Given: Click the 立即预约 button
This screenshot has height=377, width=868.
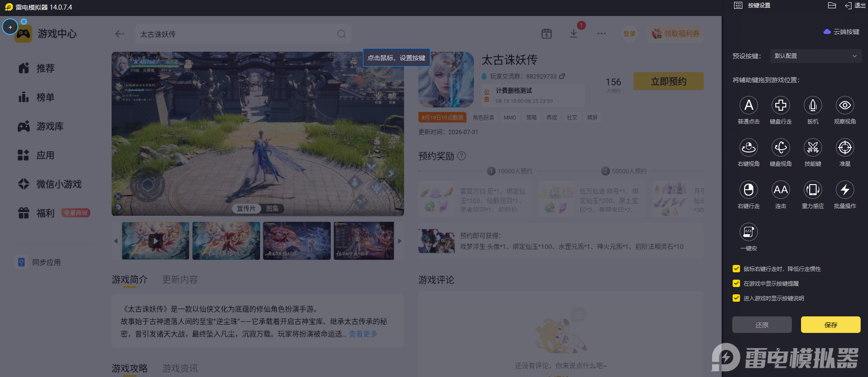Looking at the screenshot, I should [668, 81].
